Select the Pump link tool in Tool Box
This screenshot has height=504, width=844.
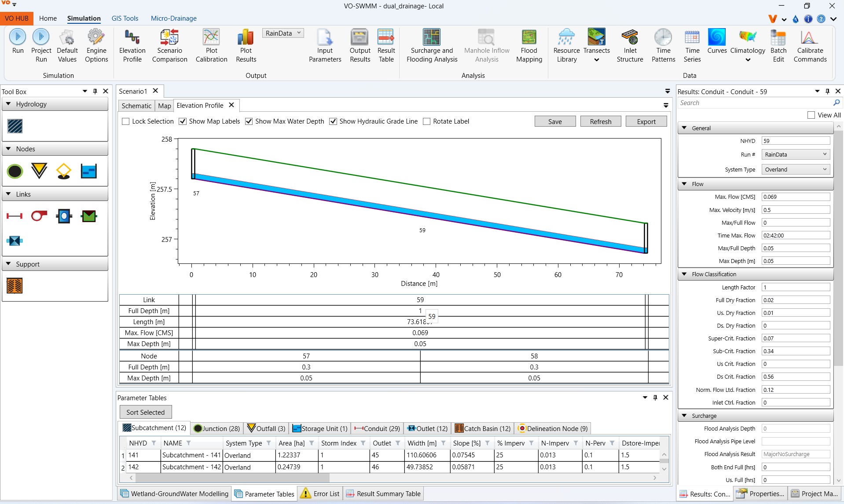click(x=39, y=216)
